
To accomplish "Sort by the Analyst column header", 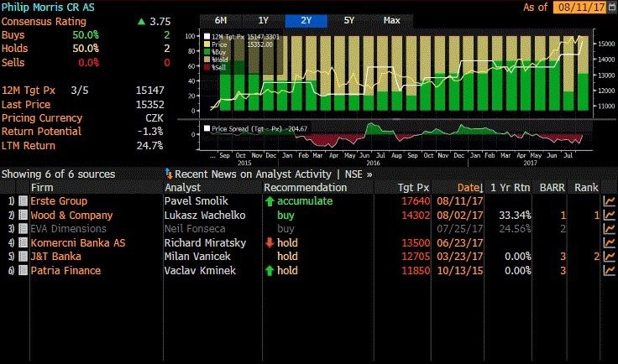I will [182, 188].
